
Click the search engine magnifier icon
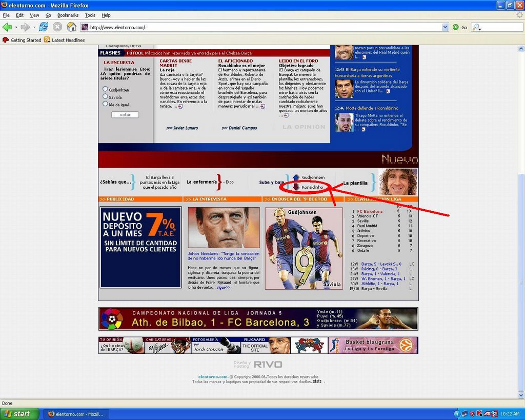pos(476,27)
